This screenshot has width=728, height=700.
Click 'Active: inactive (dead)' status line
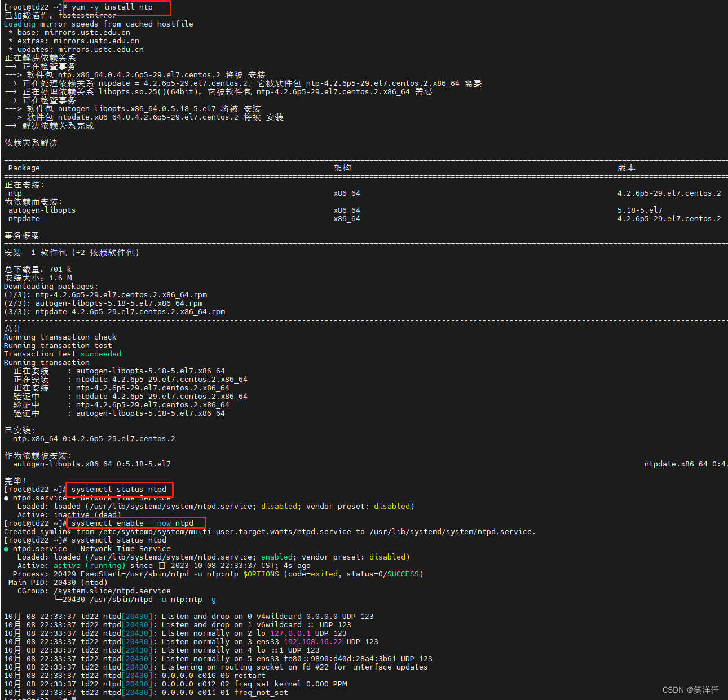(69, 515)
